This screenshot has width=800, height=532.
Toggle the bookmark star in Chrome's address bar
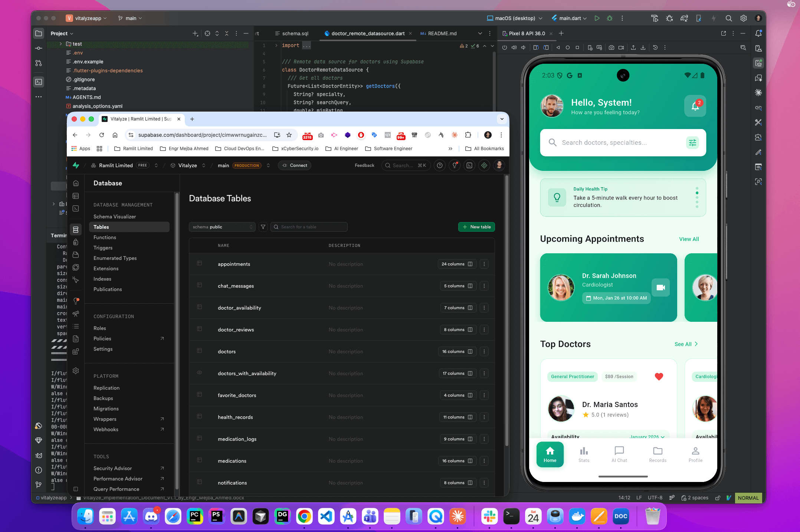[289, 135]
